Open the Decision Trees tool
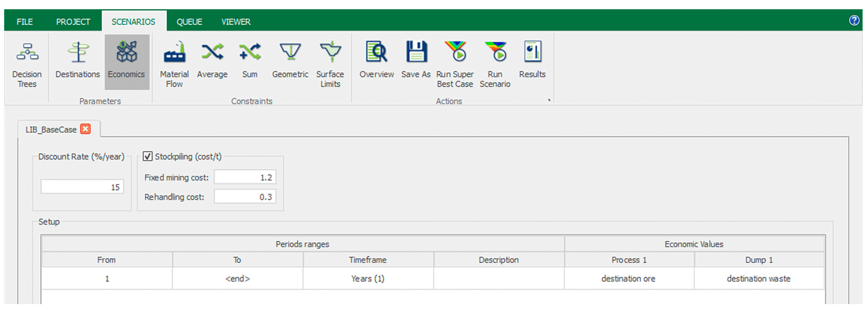The image size is (868, 313). (27, 64)
